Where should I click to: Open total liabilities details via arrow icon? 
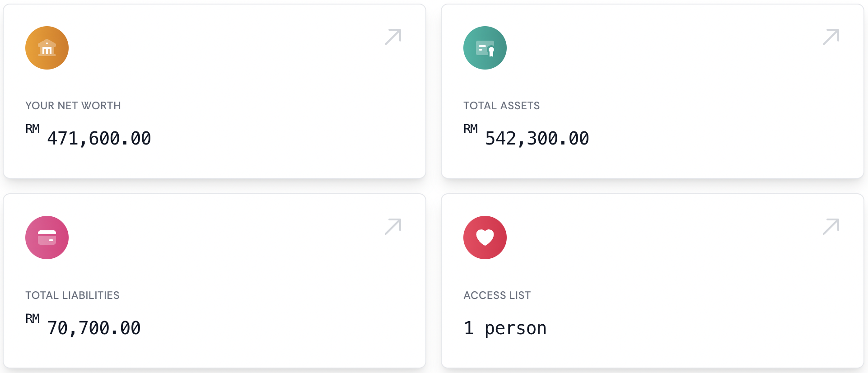393,227
